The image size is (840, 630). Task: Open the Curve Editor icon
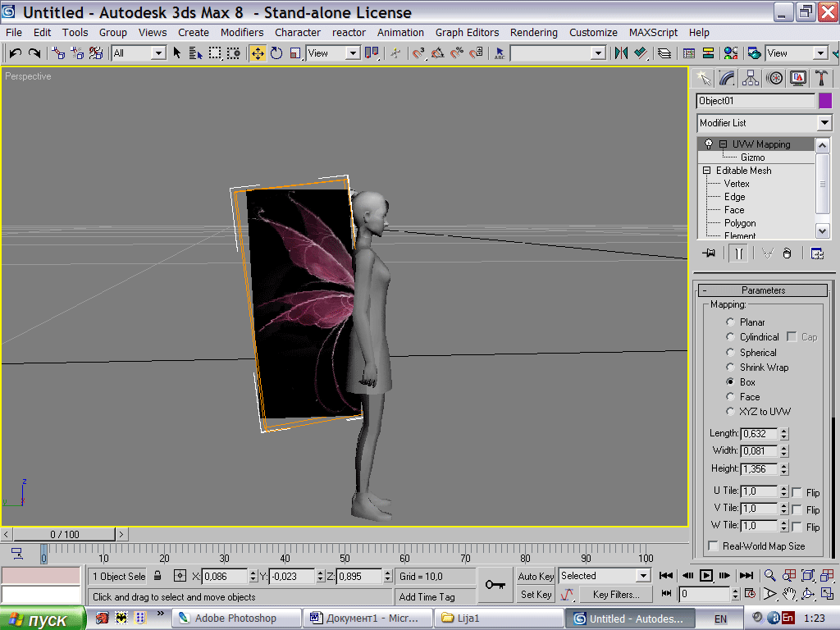point(689,53)
